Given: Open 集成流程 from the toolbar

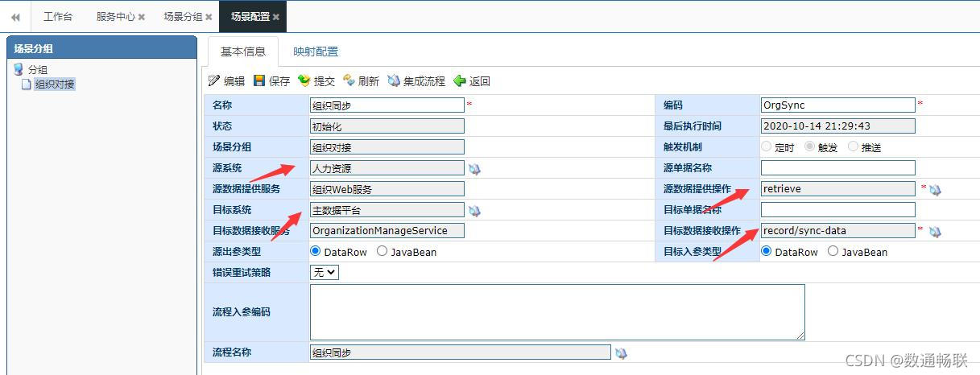Looking at the screenshot, I should point(416,81).
